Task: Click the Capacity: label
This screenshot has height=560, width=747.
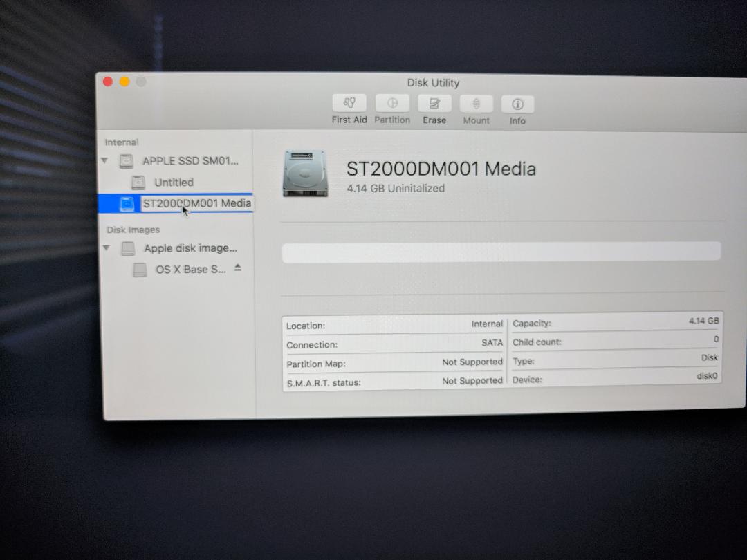Action: pyautogui.click(x=532, y=324)
